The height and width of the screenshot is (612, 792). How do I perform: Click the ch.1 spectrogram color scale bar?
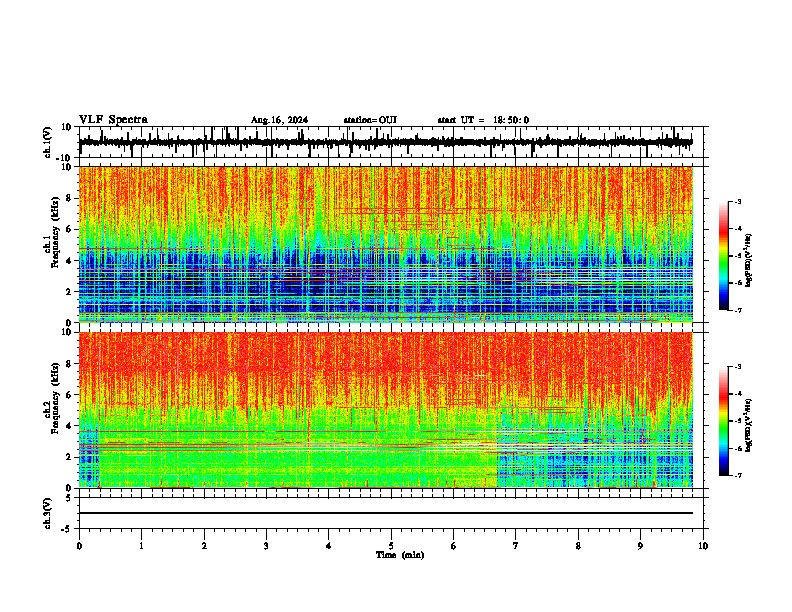pyautogui.click(x=723, y=256)
